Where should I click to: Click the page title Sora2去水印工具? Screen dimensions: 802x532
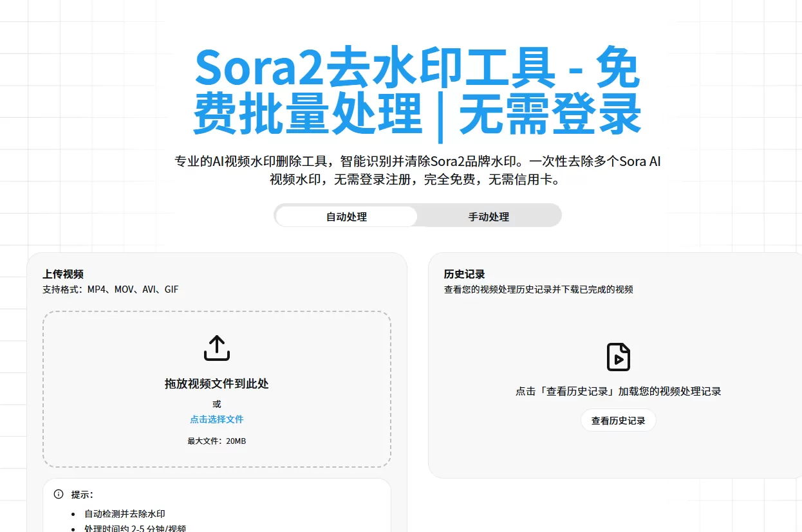(x=417, y=90)
